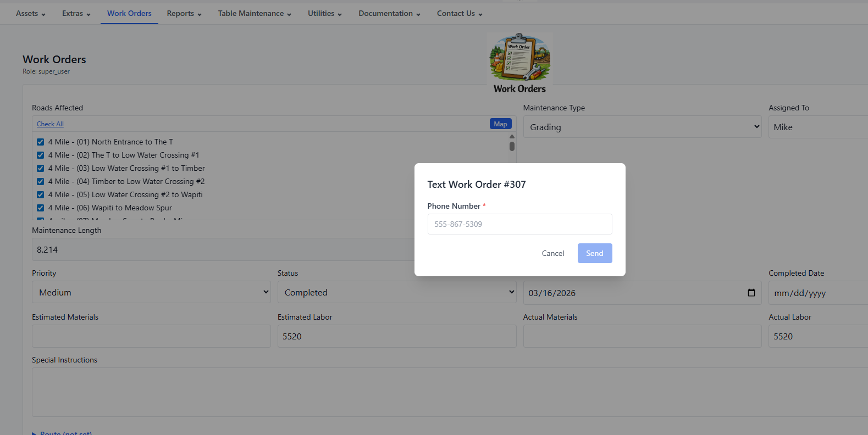Expand the Extras menu
The width and height of the screenshot is (868, 435).
[x=76, y=13]
